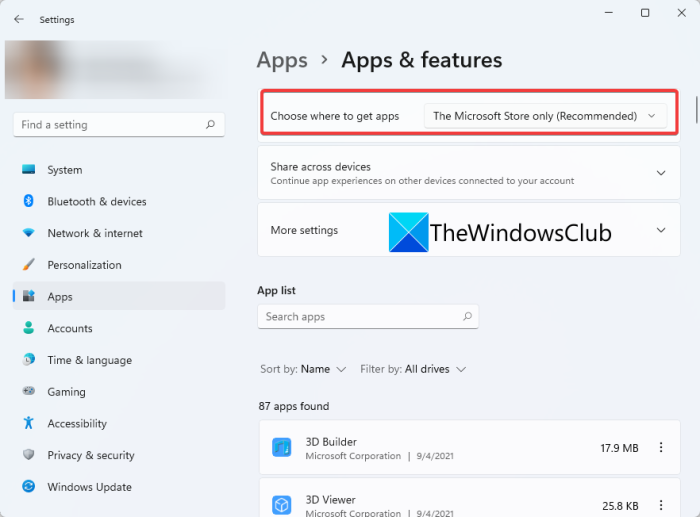Click the Accounts person icon

tap(29, 328)
